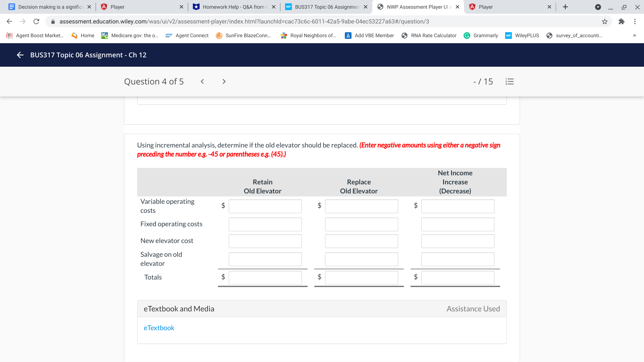Click the back arrow beside assignment title
This screenshot has width=644, height=362.
tap(20, 55)
